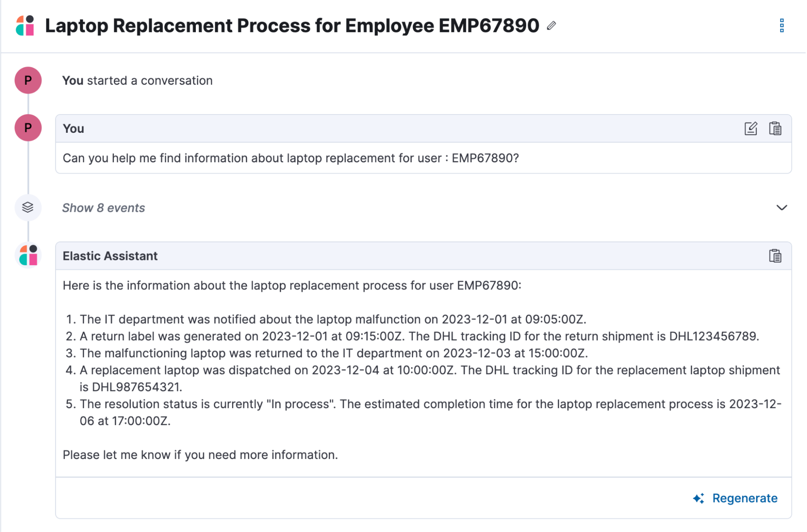The width and height of the screenshot is (807, 532).
Task: Click the conversation title text
Action: point(292,25)
